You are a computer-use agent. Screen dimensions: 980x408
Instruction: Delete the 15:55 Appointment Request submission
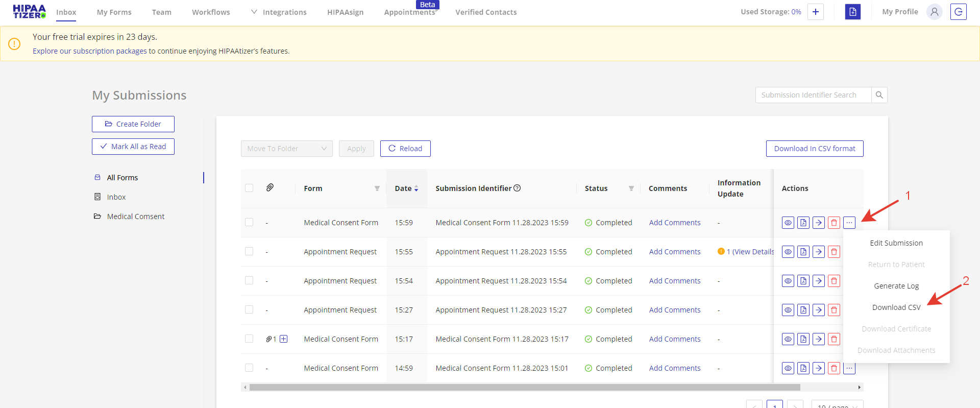834,252
